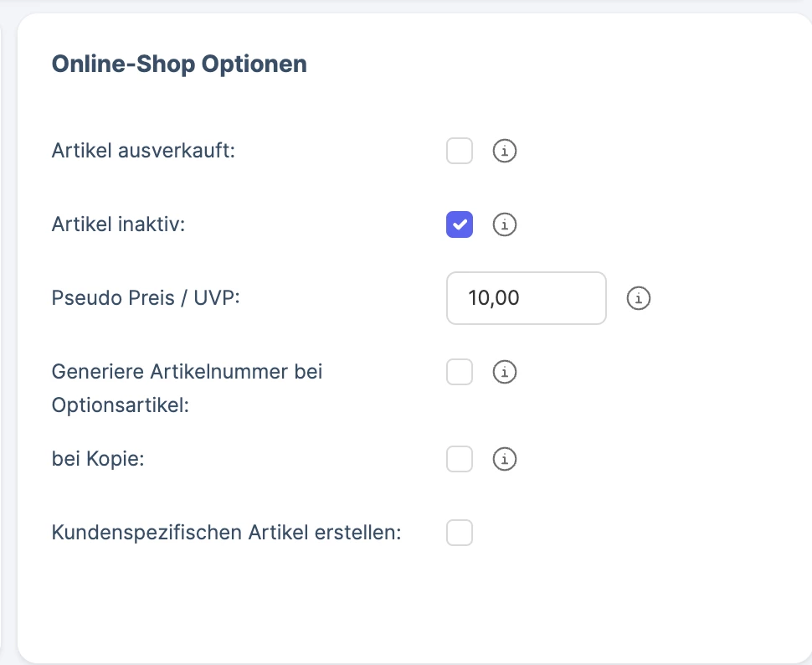
Task: Enable the Artikel ausverkauft checkbox
Action: pyautogui.click(x=460, y=151)
